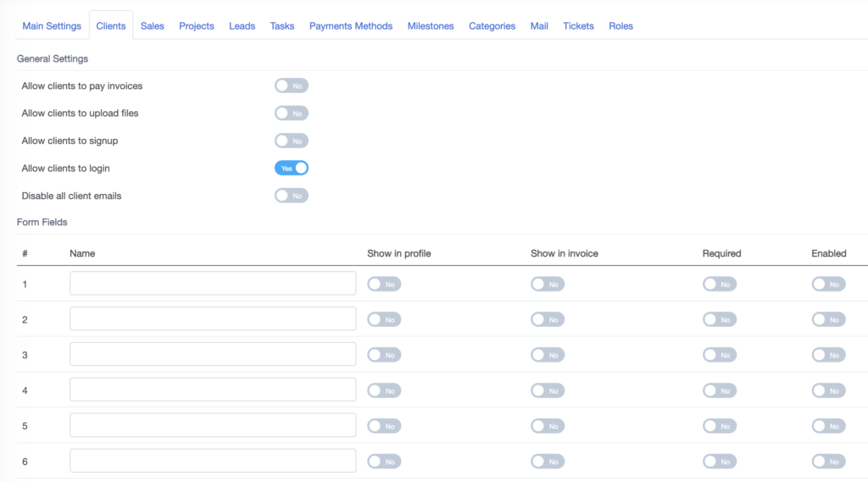Click the Name input in row 5
868x482 pixels.
[213, 425]
